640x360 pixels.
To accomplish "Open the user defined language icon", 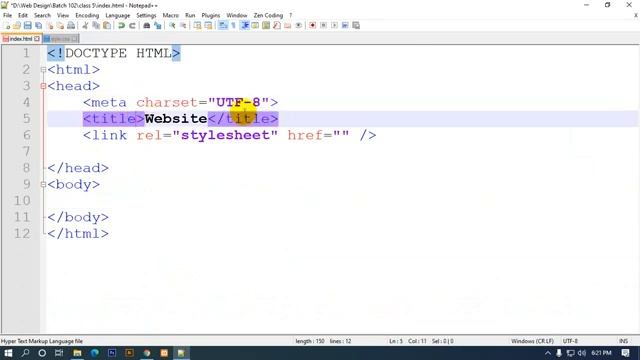I will (255, 25).
